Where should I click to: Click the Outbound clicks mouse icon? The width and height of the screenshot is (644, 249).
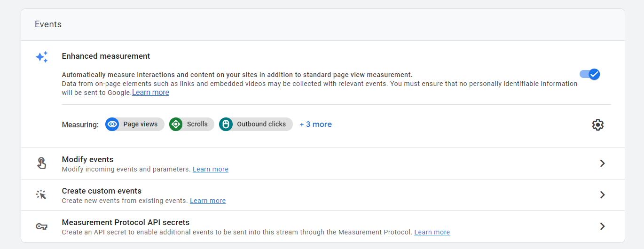pyautogui.click(x=226, y=124)
